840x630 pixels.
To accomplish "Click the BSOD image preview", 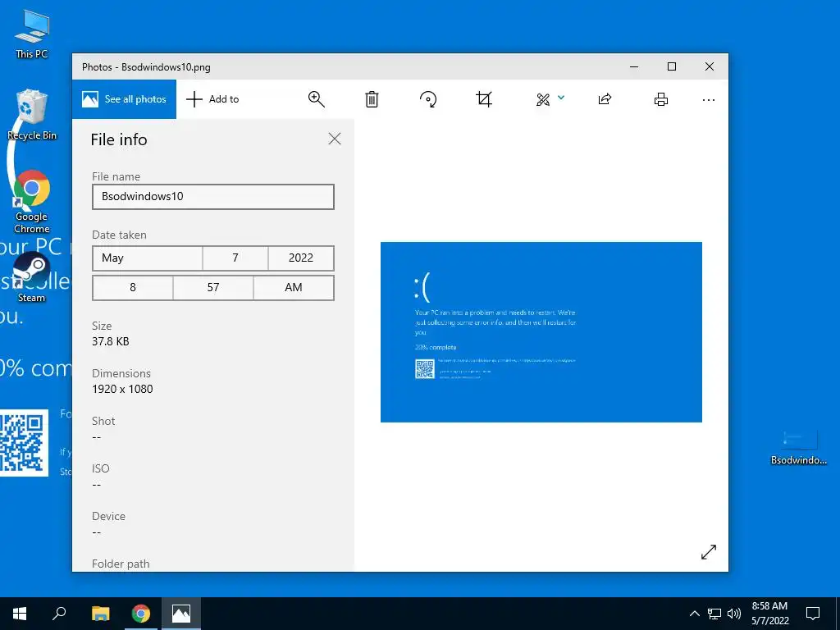I will point(541,332).
